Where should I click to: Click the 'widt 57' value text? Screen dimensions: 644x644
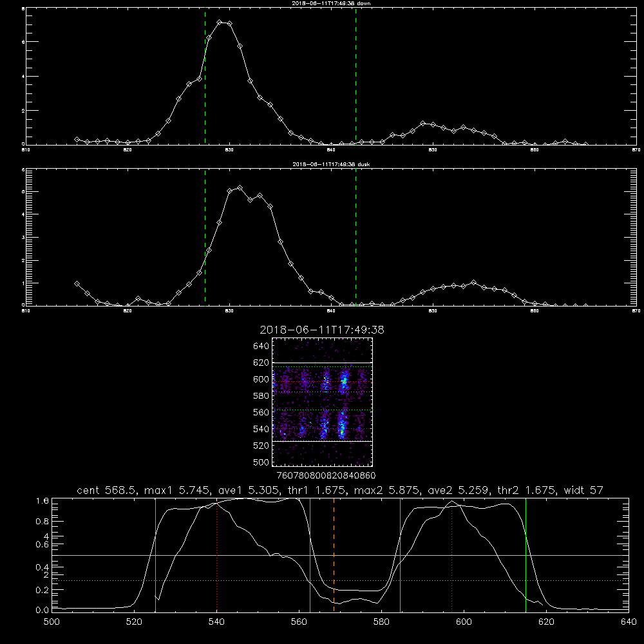tap(583, 490)
